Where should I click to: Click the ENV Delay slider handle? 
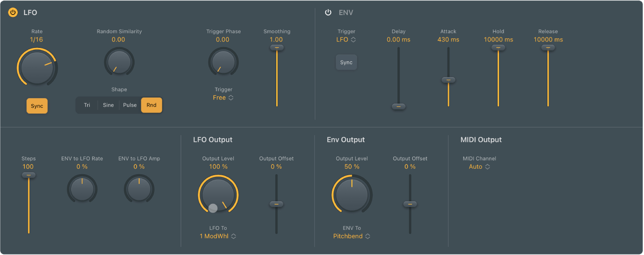pyautogui.click(x=398, y=106)
